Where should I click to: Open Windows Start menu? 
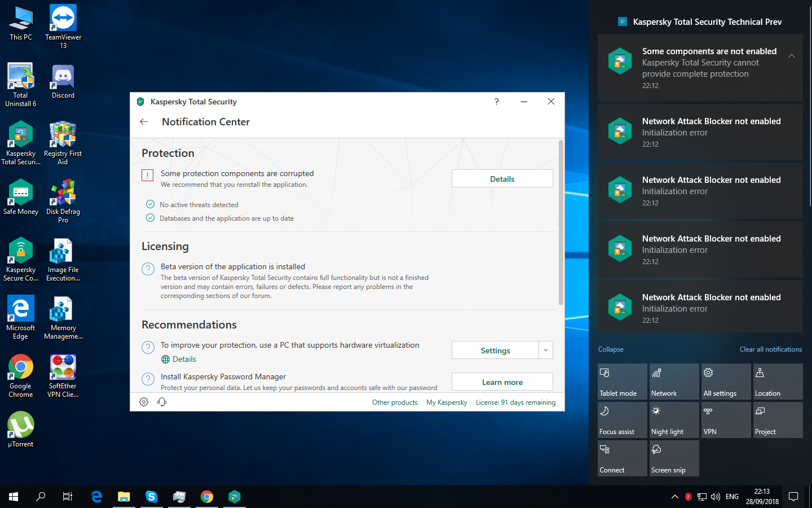[x=14, y=497]
